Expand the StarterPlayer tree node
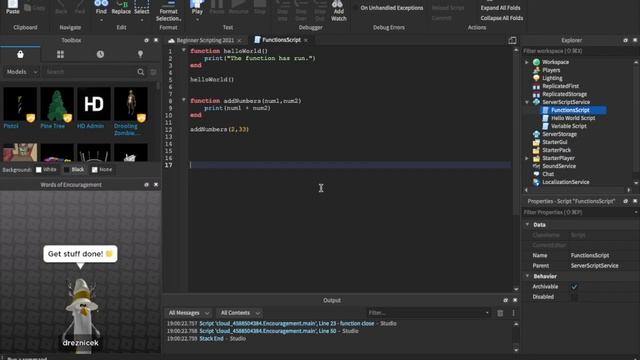 tap(527, 158)
